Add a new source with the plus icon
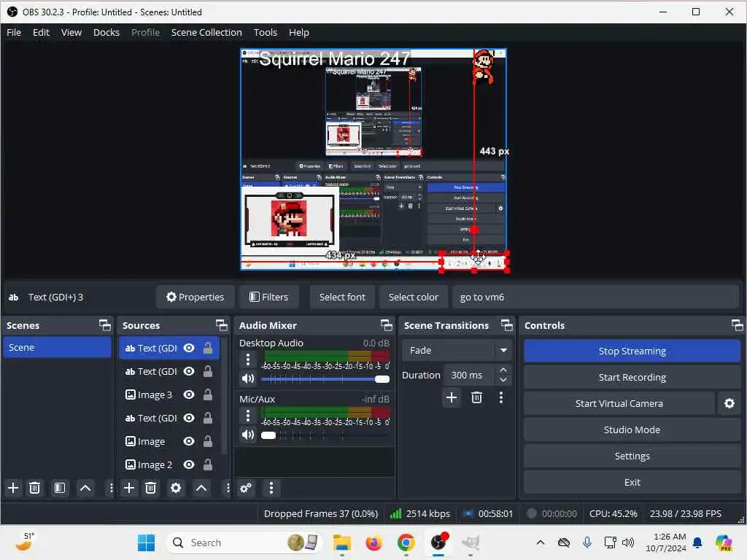The height and width of the screenshot is (560, 747). click(x=129, y=488)
